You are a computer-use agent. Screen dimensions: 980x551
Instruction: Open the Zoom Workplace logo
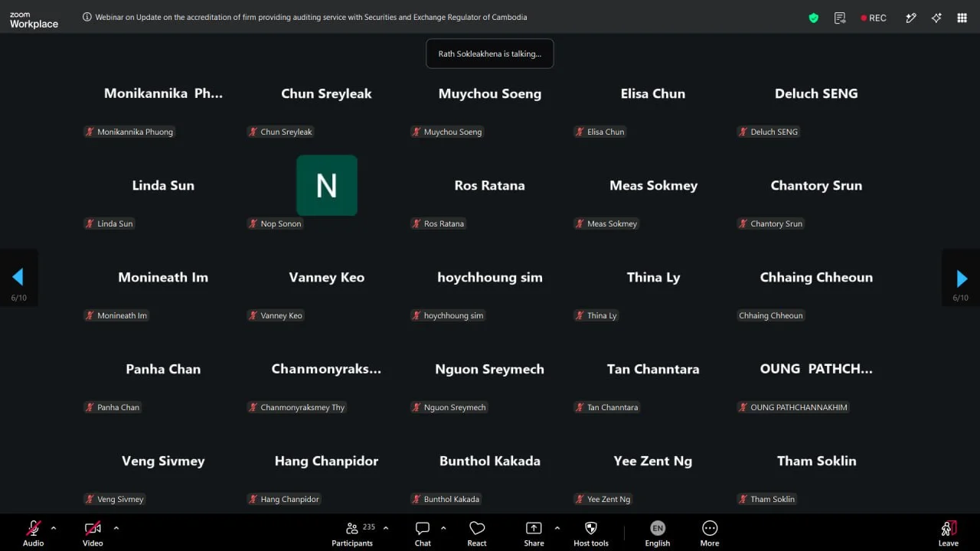click(x=34, y=20)
